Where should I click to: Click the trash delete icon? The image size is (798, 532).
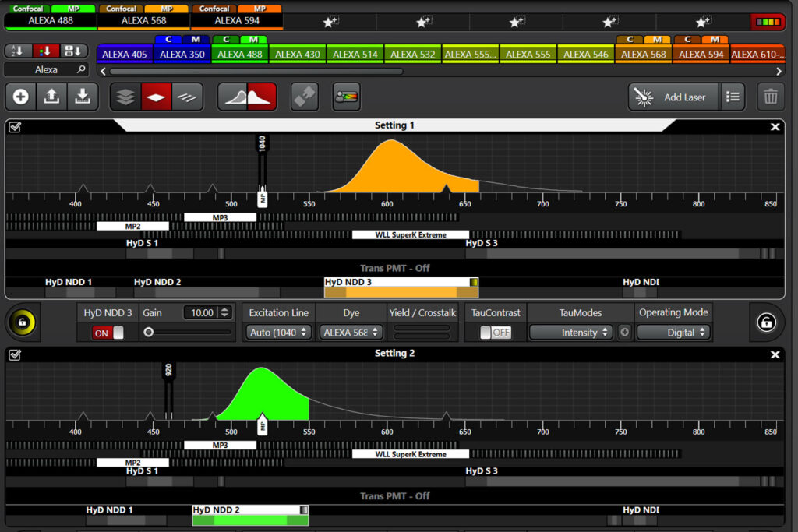coord(770,97)
